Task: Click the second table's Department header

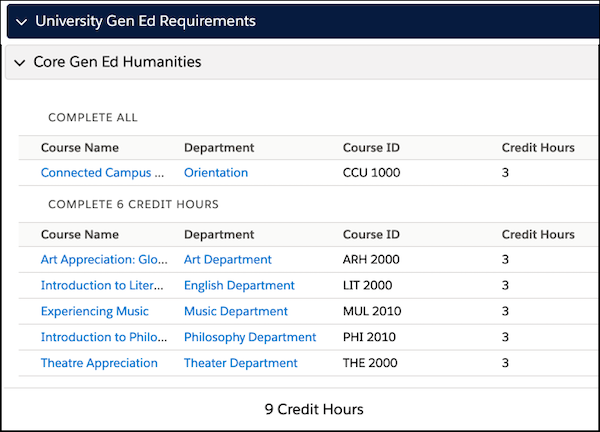Action: [x=219, y=235]
